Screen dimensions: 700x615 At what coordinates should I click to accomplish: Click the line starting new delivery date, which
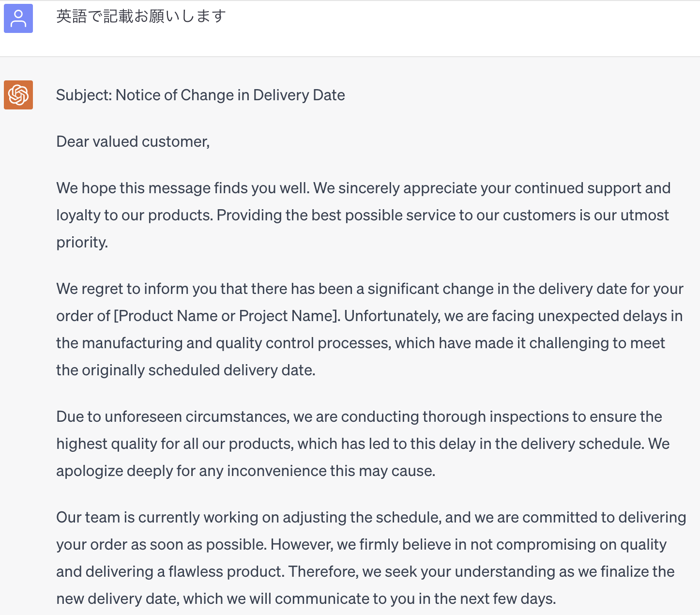(x=306, y=599)
